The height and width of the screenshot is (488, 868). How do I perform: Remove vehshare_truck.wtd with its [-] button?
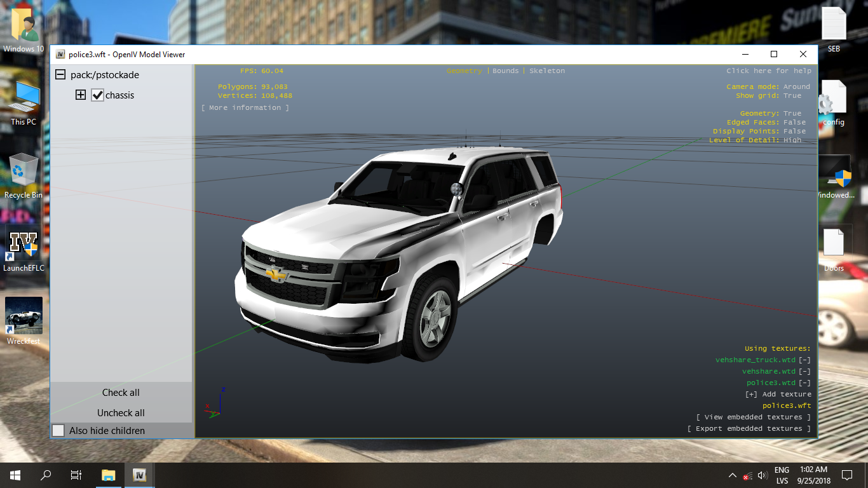tap(805, 360)
